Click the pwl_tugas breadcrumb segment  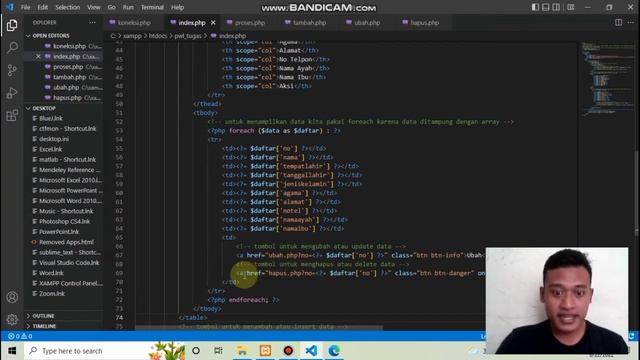(188, 36)
